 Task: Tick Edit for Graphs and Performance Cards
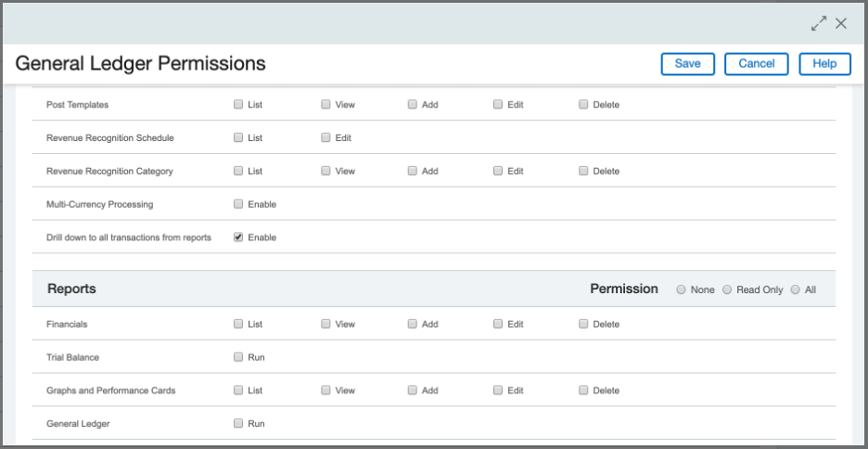[x=498, y=391]
